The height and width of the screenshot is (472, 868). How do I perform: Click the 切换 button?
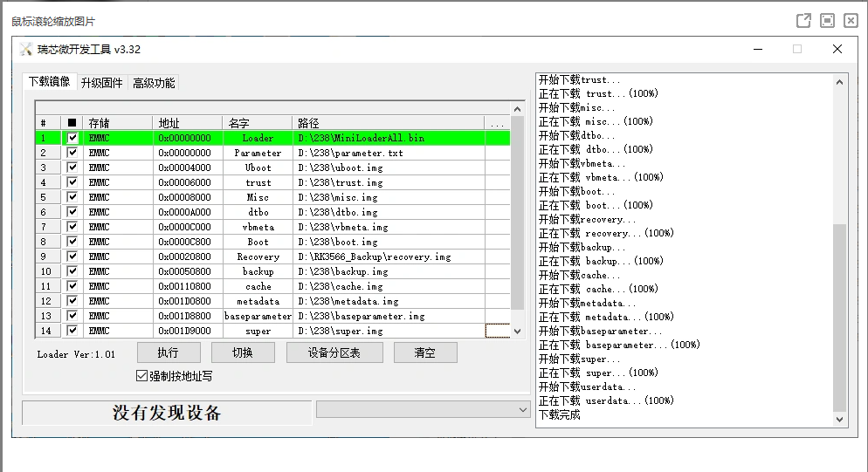(243, 352)
